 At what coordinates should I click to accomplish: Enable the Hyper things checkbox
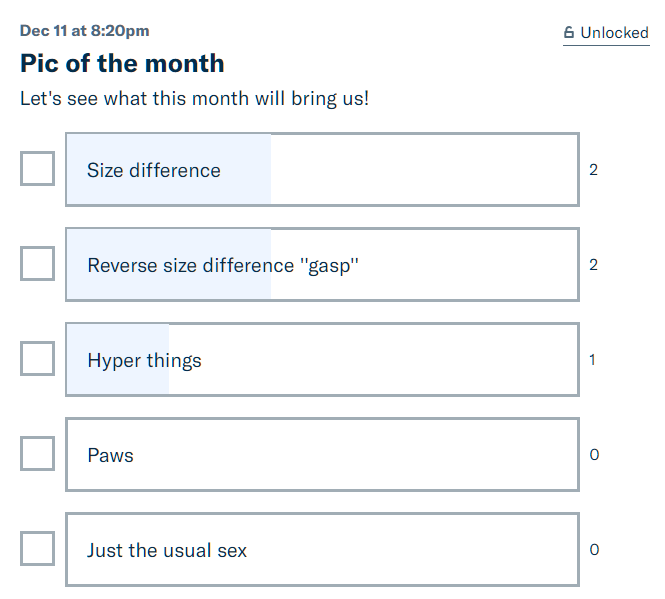click(x=38, y=358)
